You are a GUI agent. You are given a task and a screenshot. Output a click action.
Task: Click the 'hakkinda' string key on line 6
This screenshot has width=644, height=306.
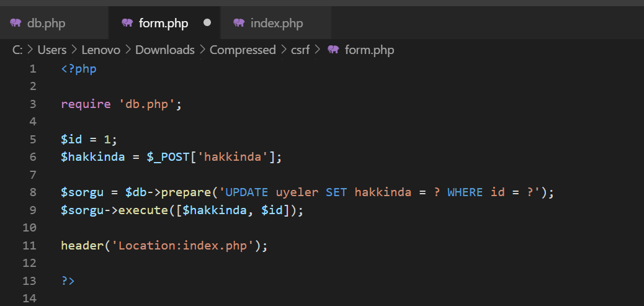tap(233, 157)
